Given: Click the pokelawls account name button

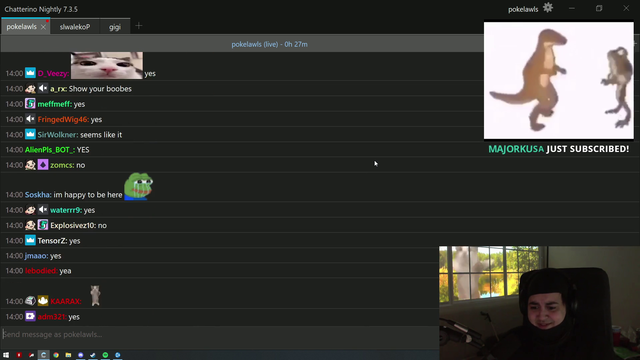Looking at the screenshot, I should pos(523,9).
